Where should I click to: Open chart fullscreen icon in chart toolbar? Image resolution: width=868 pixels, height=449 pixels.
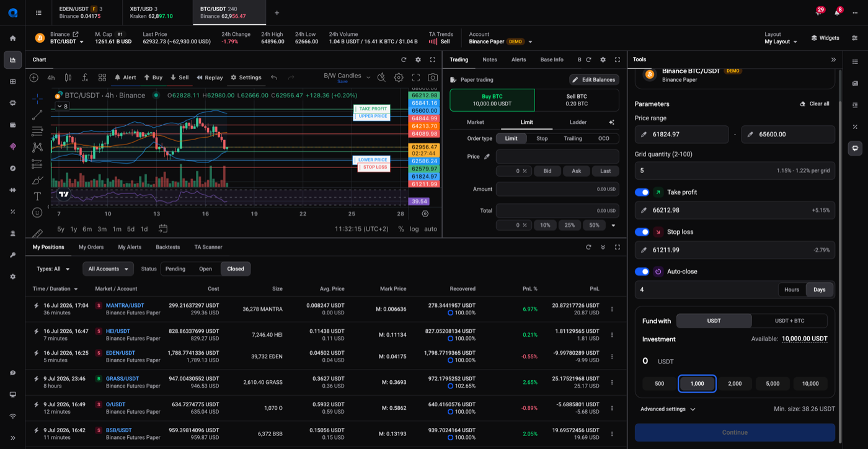point(416,78)
